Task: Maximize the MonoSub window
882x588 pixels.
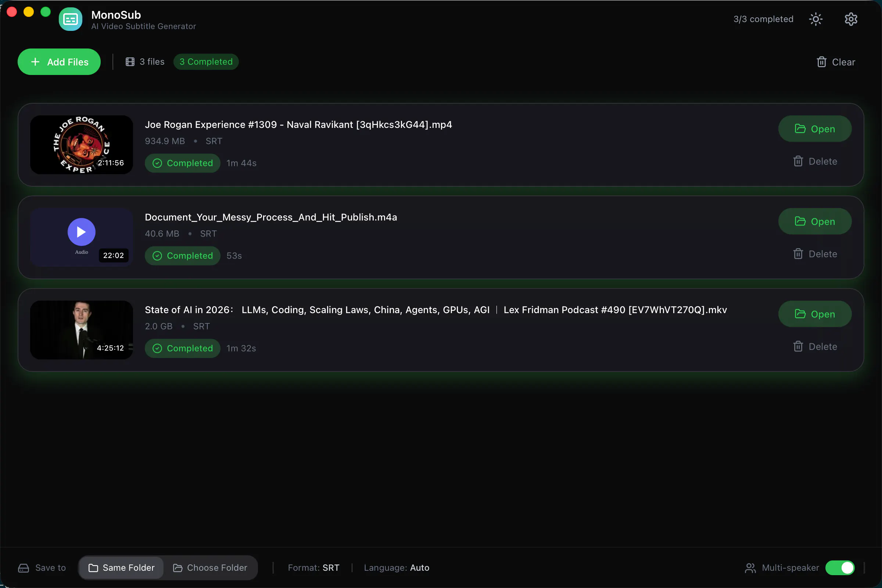Action: point(46,12)
